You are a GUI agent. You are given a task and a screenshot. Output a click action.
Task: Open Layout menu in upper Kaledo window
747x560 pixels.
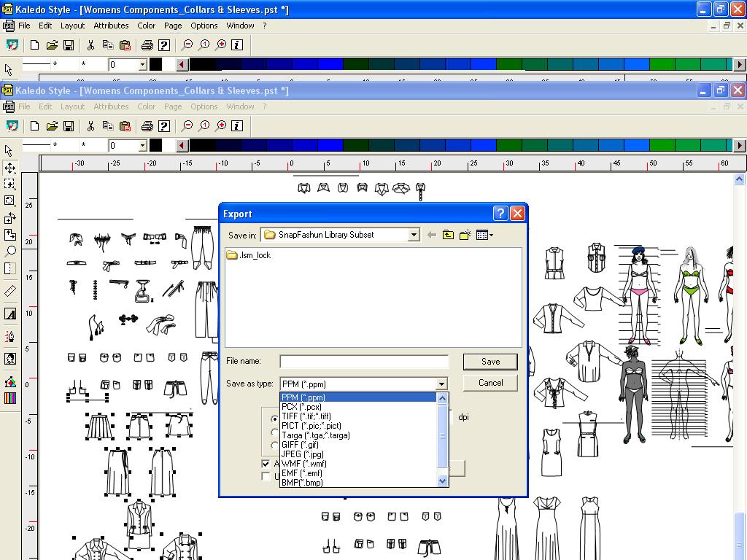pyautogui.click(x=72, y=26)
